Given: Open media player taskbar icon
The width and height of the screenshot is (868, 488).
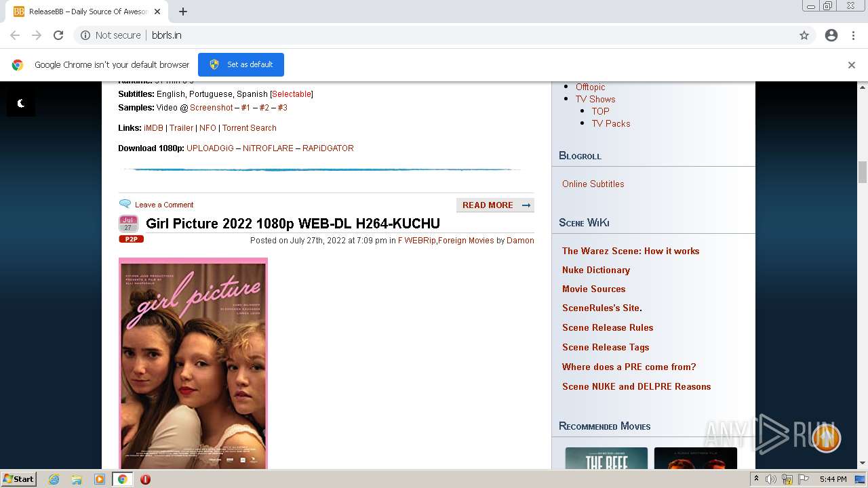Looking at the screenshot, I should tap(100, 479).
